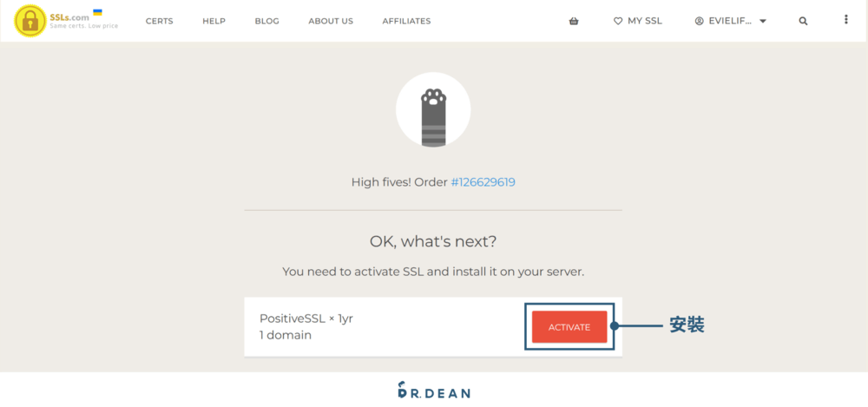
Task: Click the Ukraine flag icon near the logo
Action: [97, 11]
